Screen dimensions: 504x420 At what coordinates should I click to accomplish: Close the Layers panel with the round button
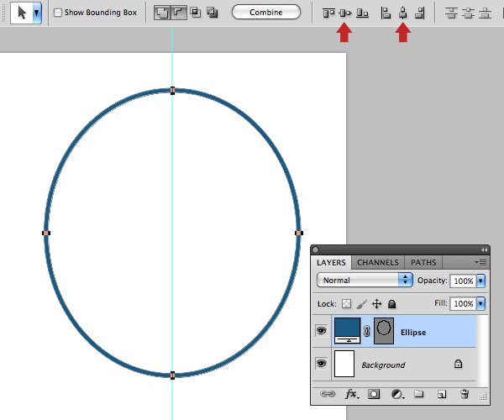[316, 250]
